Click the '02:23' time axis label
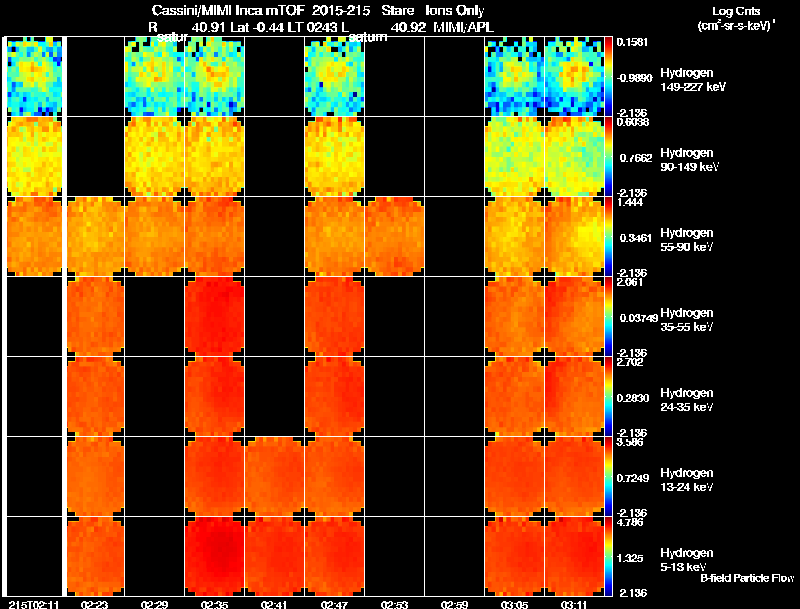800x609 pixels. click(94, 604)
